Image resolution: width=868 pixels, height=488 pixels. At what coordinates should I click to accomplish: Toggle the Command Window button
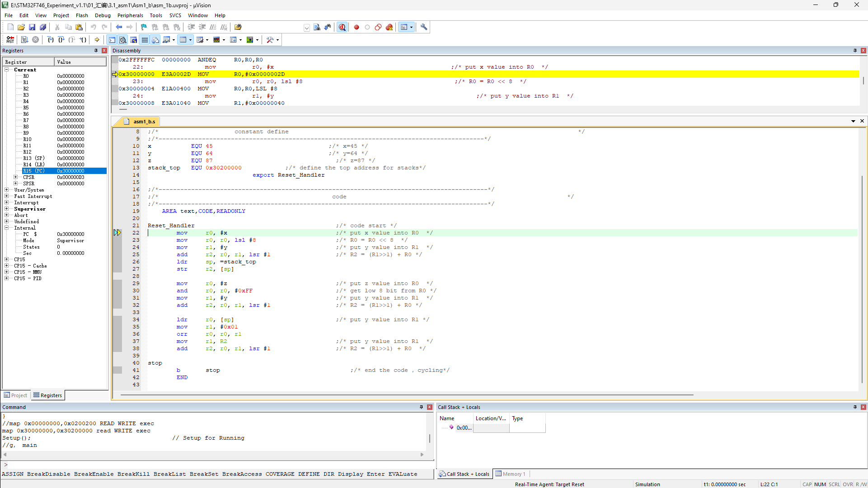tap(112, 40)
